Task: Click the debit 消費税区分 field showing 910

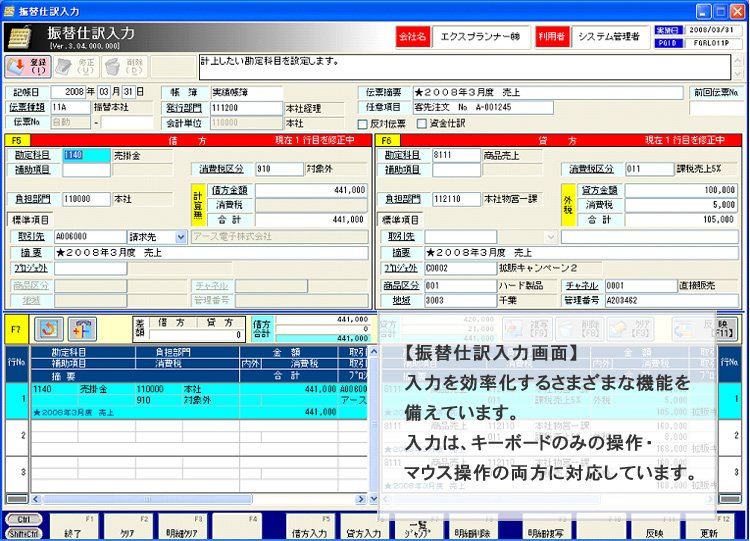Action: 279,169
